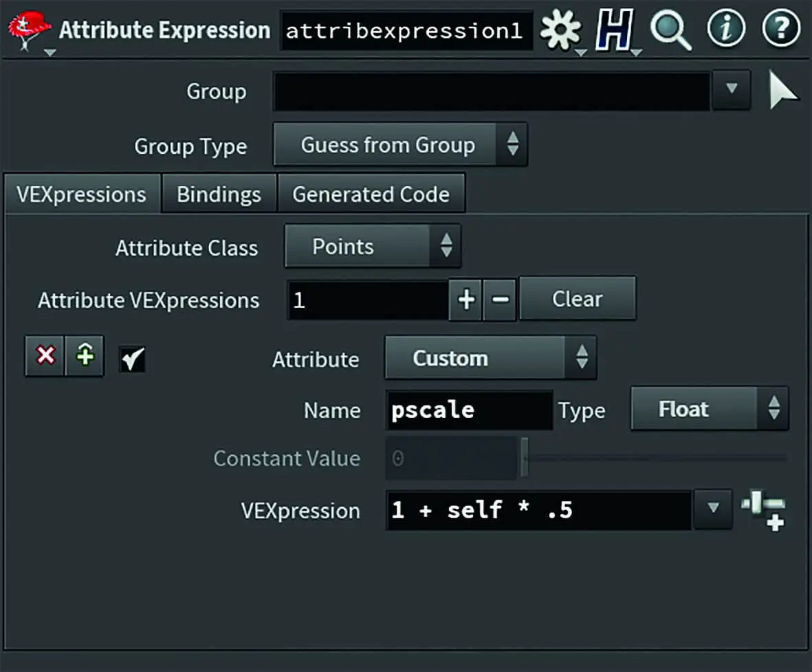Screen dimensions: 812x672
Task: Toggle the expression enable checkbox
Action: click(132, 359)
